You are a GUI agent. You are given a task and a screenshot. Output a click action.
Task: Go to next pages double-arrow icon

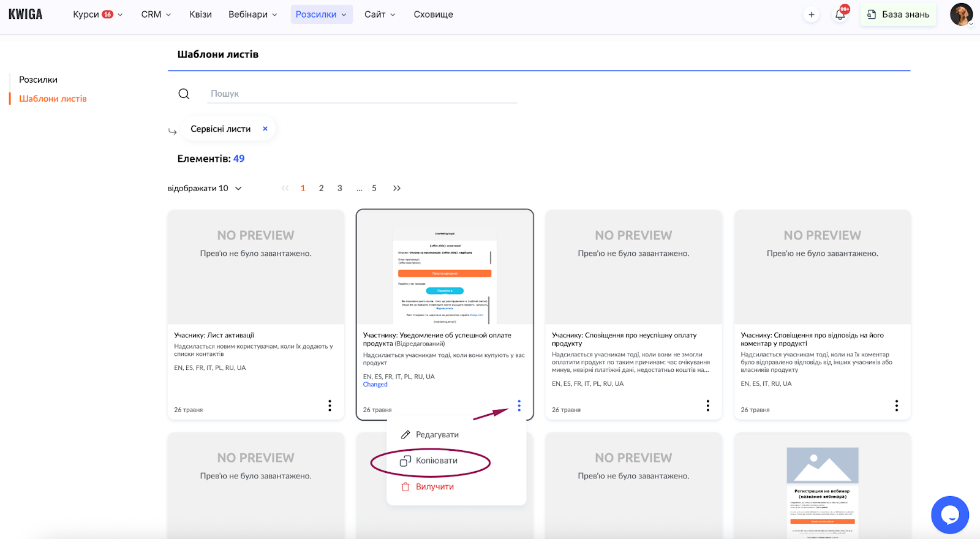tap(397, 188)
